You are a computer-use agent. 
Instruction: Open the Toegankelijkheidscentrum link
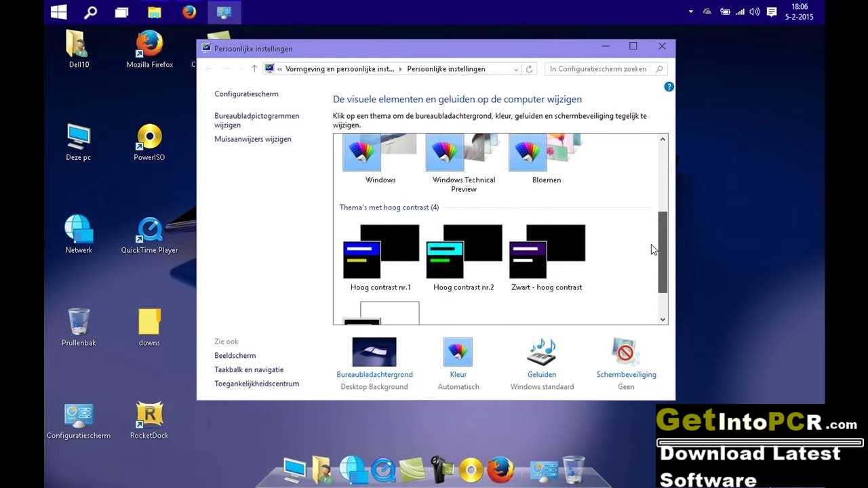[x=257, y=384]
